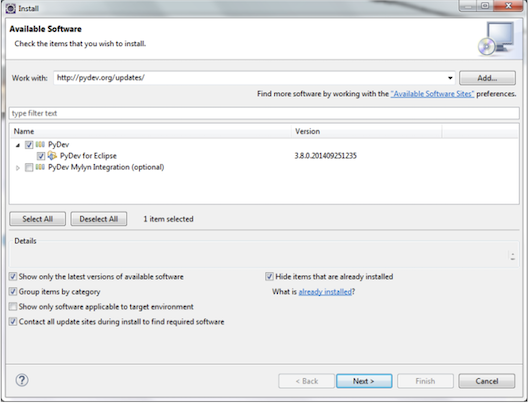This screenshot has height=403, width=528.
Task: Collapse the PyDev tree category
Action: (x=18, y=145)
